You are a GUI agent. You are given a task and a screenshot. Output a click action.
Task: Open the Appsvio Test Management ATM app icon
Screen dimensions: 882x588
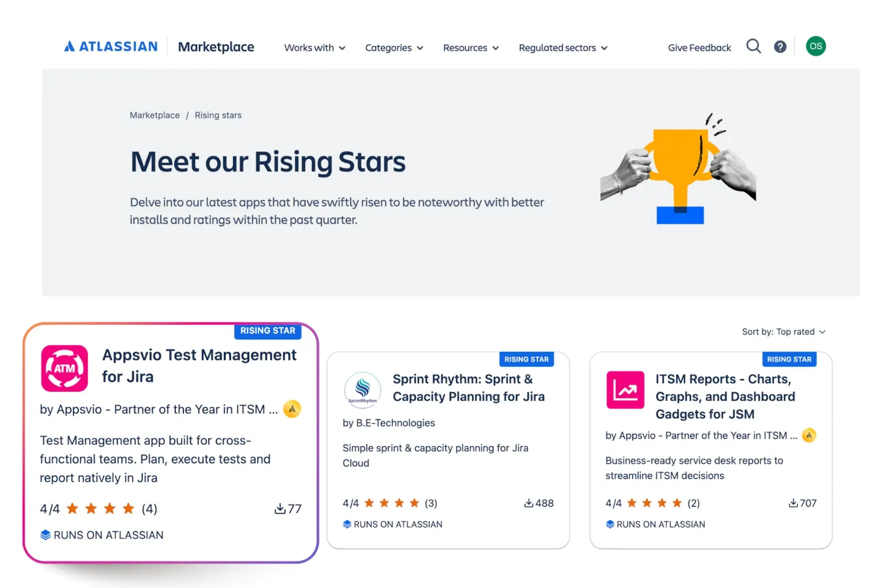pos(64,368)
